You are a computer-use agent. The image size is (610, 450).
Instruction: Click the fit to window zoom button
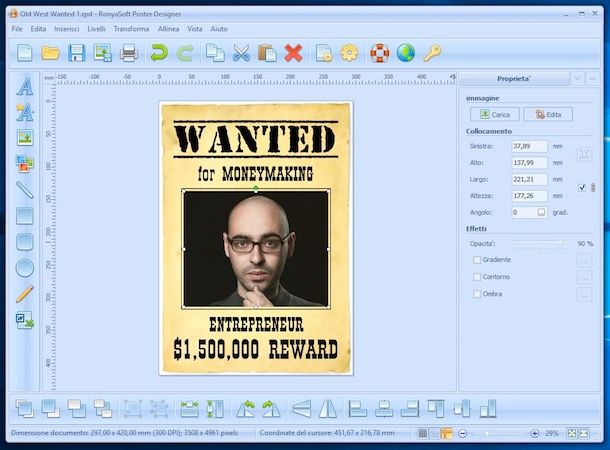[571, 433]
